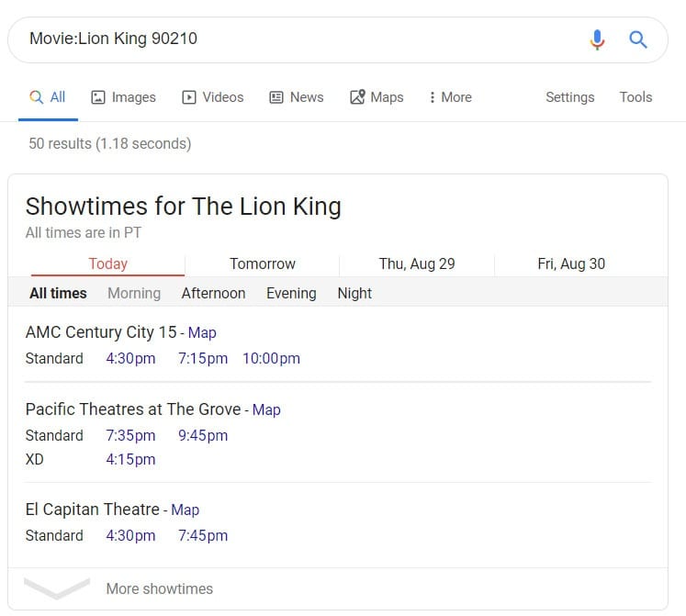Choose the 9:45pm showtime
The image size is (686, 616).
tap(203, 436)
